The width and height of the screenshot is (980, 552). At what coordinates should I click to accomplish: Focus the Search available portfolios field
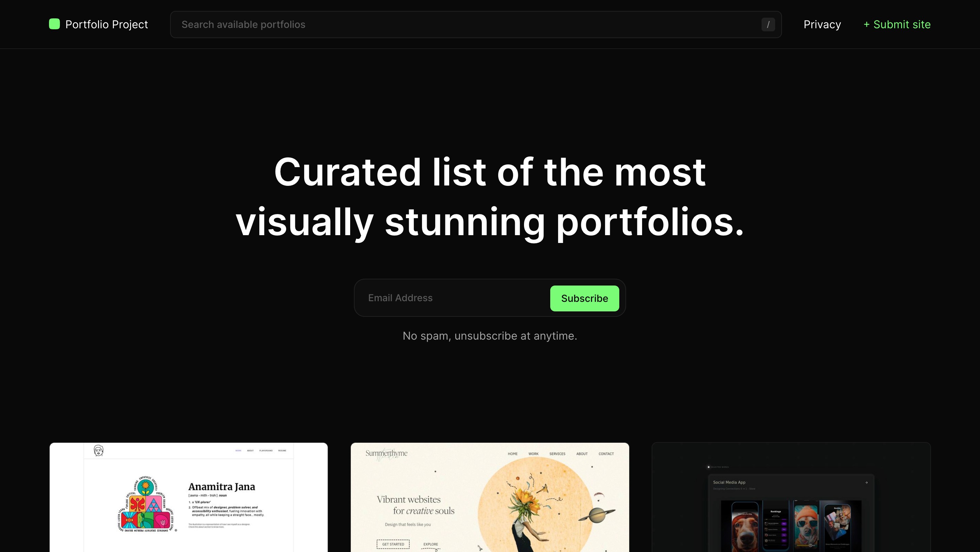click(476, 25)
